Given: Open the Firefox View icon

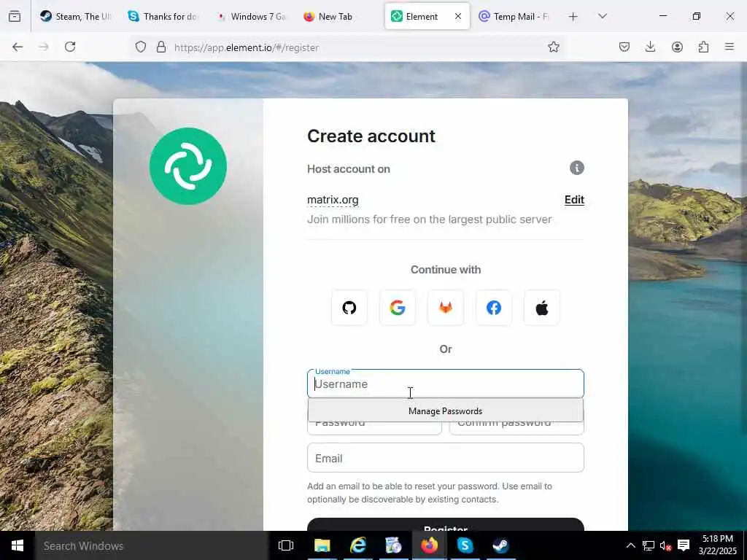Looking at the screenshot, I should tap(15, 16).
